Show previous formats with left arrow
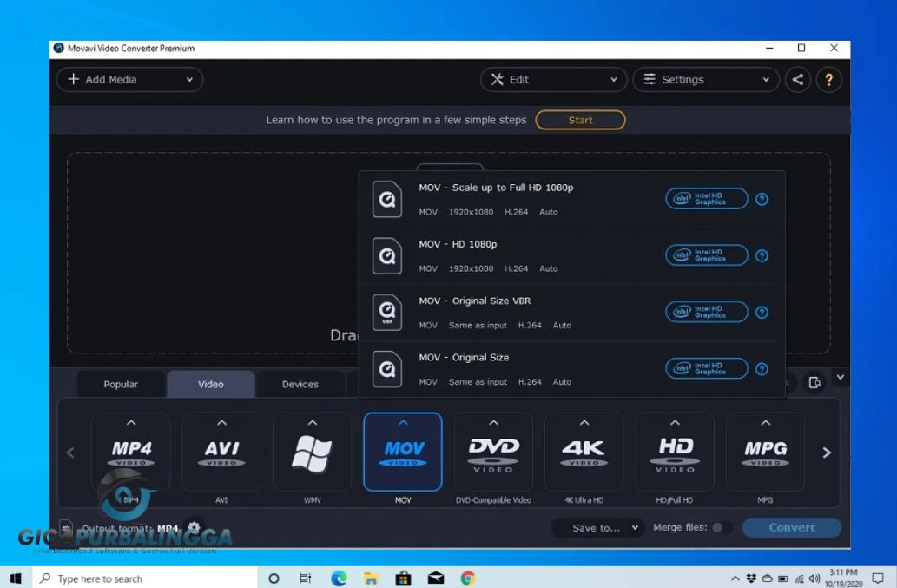897x588 pixels. click(70, 453)
